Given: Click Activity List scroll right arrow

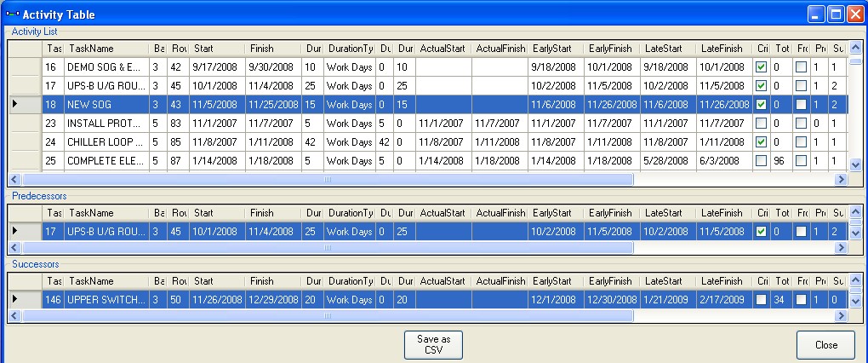Looking at the screenshot, I should 841,180.
